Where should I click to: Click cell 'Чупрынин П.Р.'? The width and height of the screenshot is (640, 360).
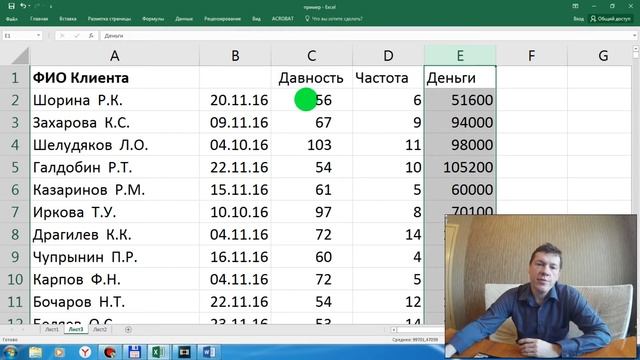115,257
